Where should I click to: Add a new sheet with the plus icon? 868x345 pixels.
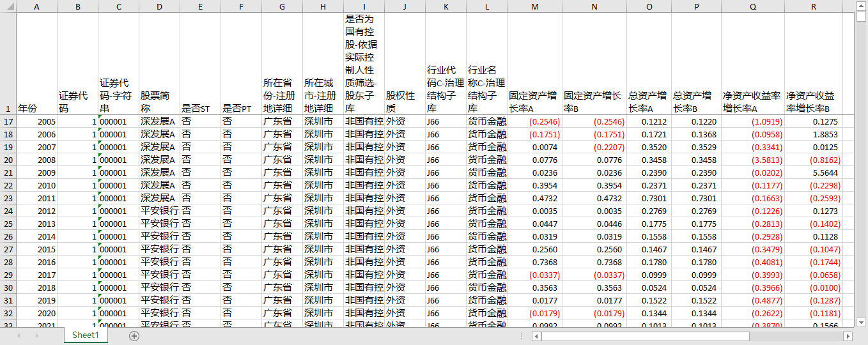click(x=134, y=336)
